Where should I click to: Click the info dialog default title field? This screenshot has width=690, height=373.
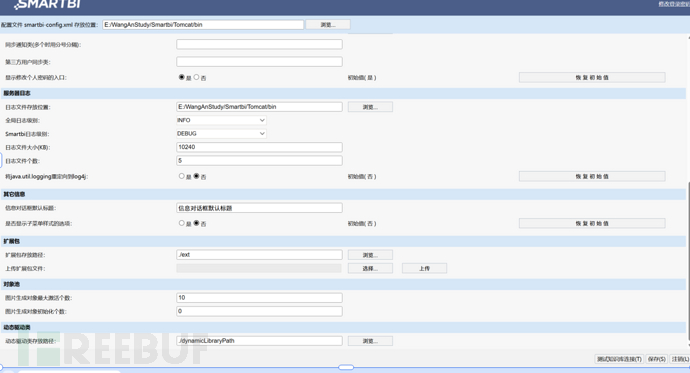point(259,208)
